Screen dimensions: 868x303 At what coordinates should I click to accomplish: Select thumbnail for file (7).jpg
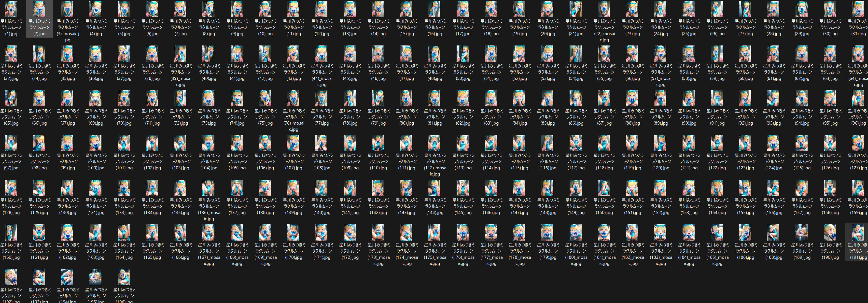[181, 9]
